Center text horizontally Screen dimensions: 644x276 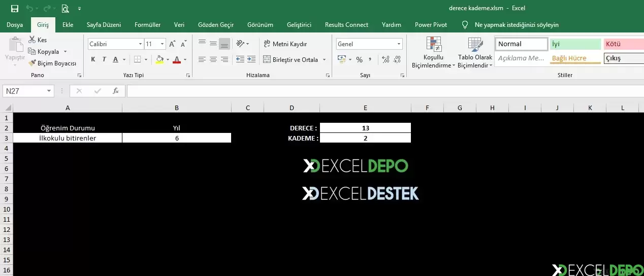(213, 59)
